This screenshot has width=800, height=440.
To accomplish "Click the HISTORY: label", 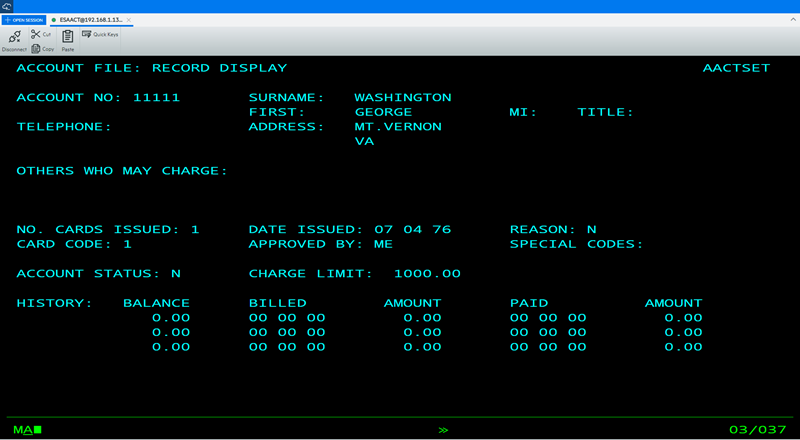I will coord(55,303).
